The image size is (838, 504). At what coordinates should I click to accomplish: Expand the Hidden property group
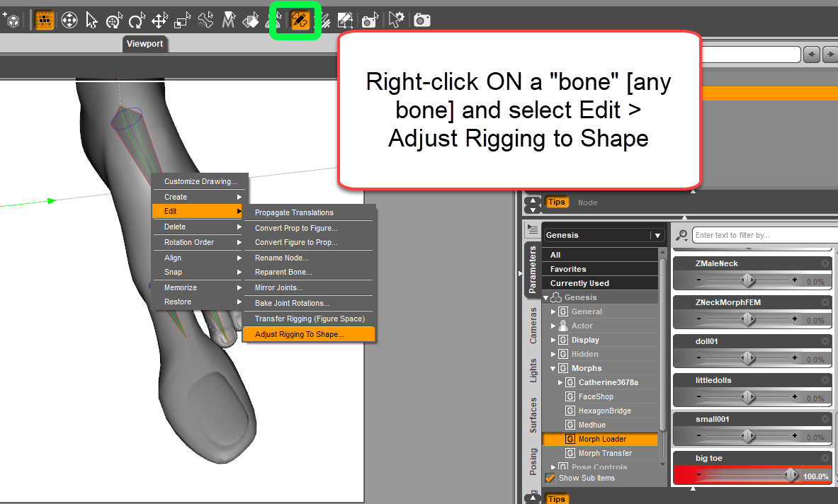[553, 354]
